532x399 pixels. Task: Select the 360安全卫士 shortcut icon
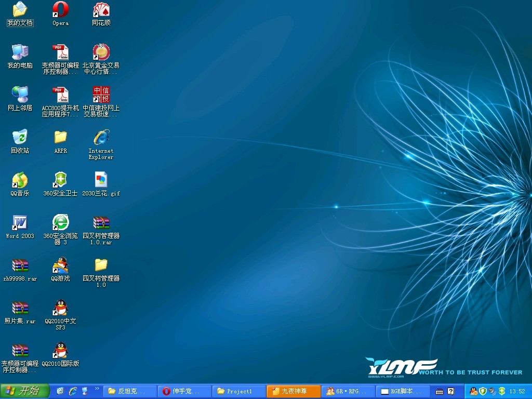[x=60, y=184]
